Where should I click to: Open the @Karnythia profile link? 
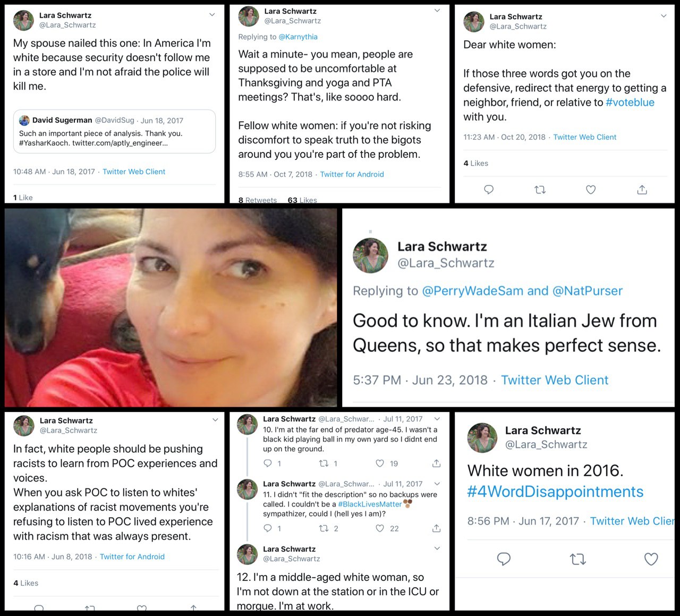point(298,37)
